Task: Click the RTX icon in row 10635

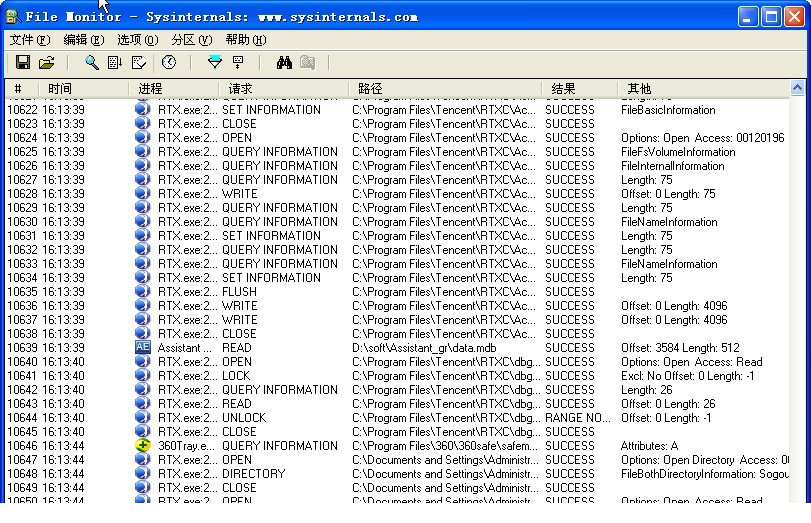Action: (142, 291)
